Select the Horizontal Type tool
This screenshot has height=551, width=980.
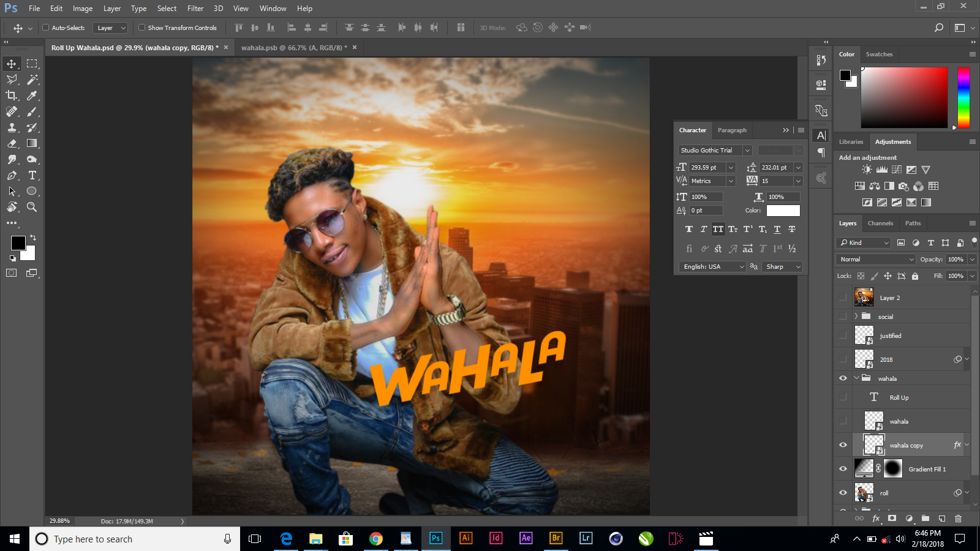tap(32, 175)
